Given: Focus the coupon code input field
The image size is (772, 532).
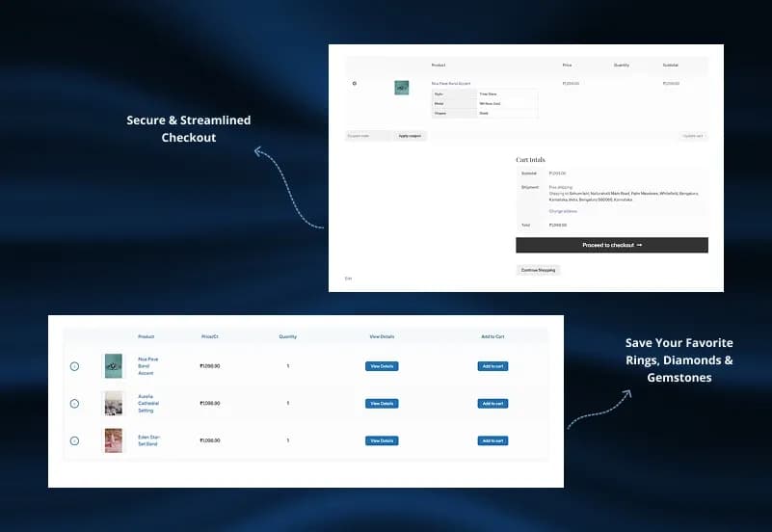Looking at the screenshot, I should click(369, 136).
